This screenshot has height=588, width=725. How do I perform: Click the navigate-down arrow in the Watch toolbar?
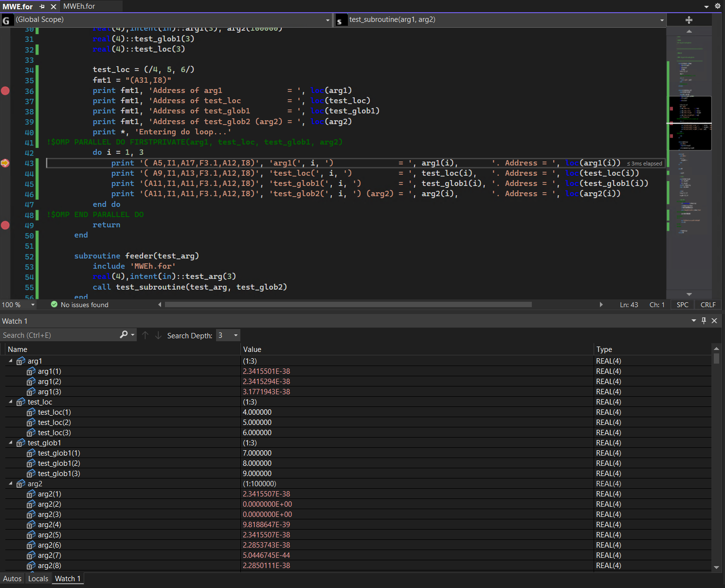(158, 335)
